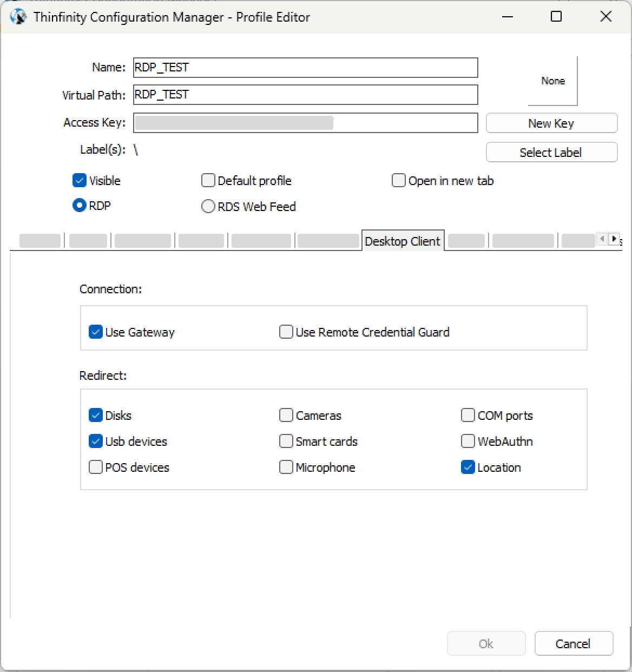The height and width of the screenshot is (672, 632).
Task: Enable Open in new tab option
Action: 399,181
